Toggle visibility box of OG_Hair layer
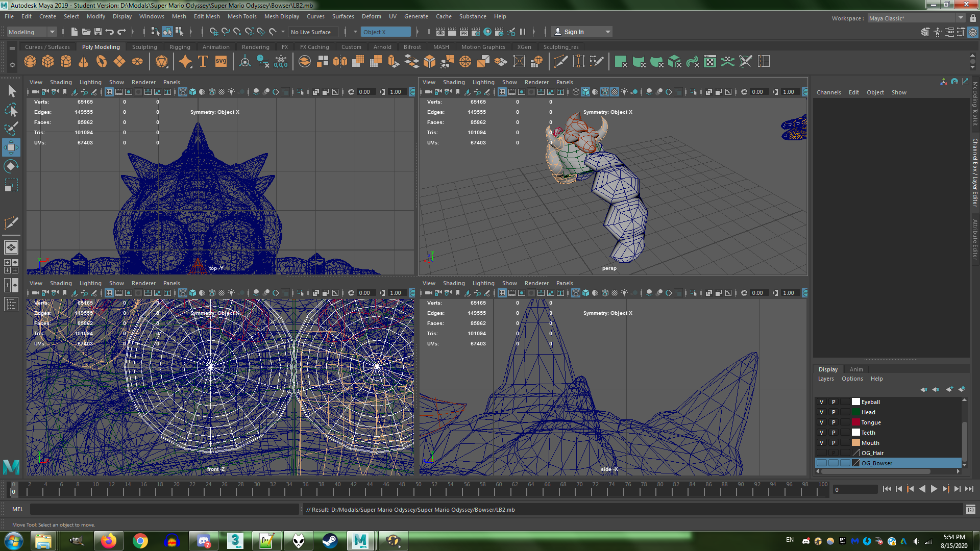 click(x=821, y=453)
